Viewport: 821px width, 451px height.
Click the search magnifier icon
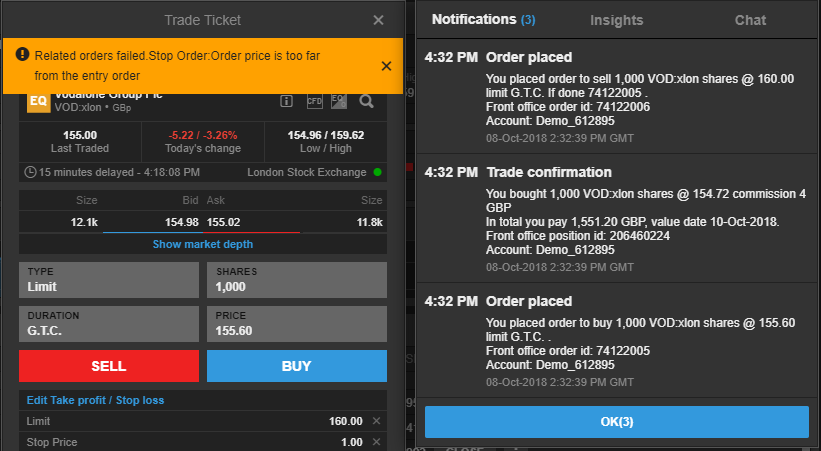click(366, 101)
